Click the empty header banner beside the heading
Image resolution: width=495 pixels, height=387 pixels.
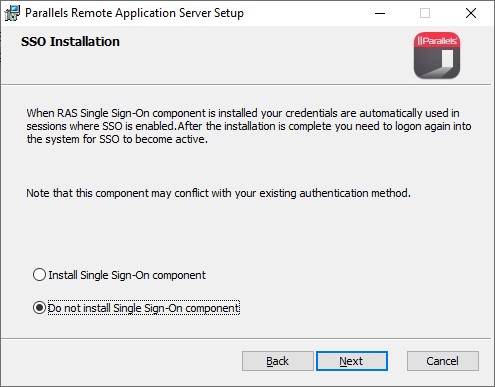pos(267,55)
